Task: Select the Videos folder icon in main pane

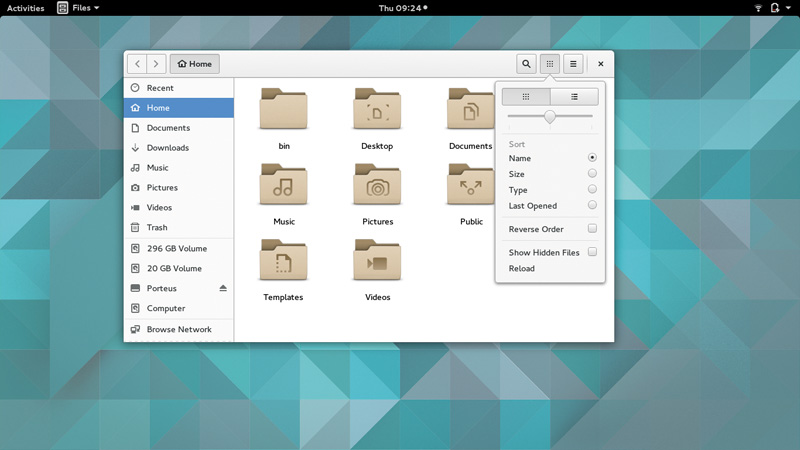Action: [x=377, y=260]
